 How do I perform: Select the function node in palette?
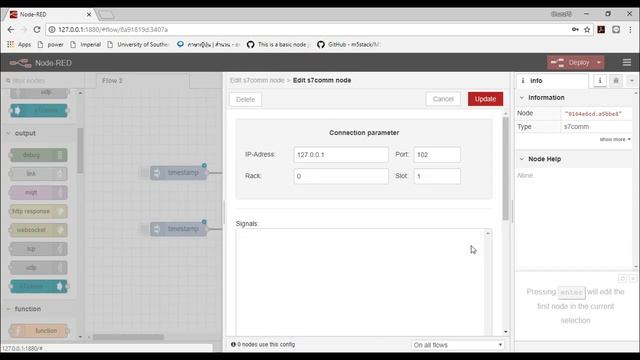(x=39, y=331)
